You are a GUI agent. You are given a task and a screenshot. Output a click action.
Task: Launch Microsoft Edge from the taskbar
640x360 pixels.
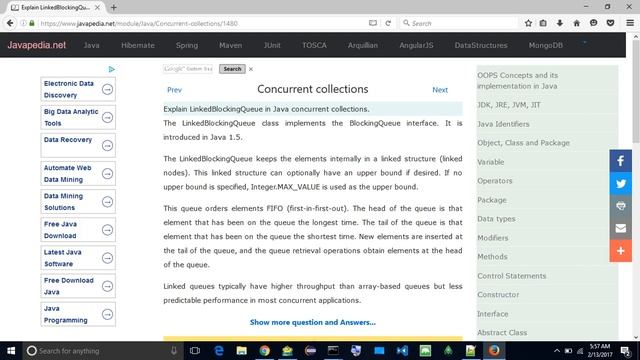tap(219, 351)
